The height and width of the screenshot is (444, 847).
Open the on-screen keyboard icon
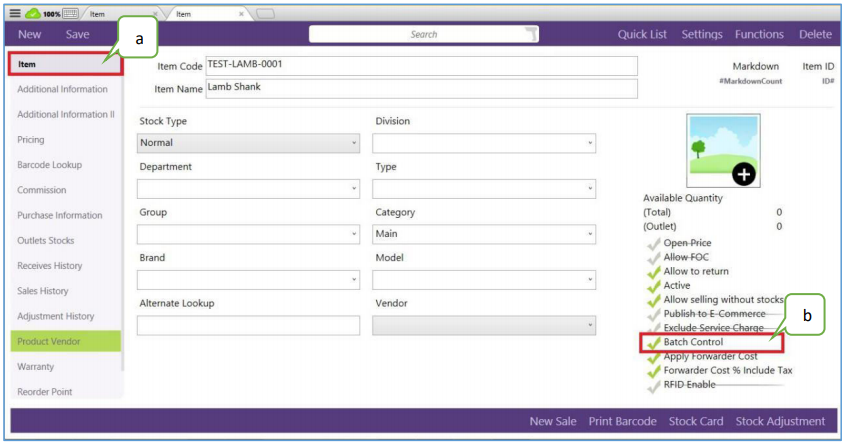[x=70, y=14]
